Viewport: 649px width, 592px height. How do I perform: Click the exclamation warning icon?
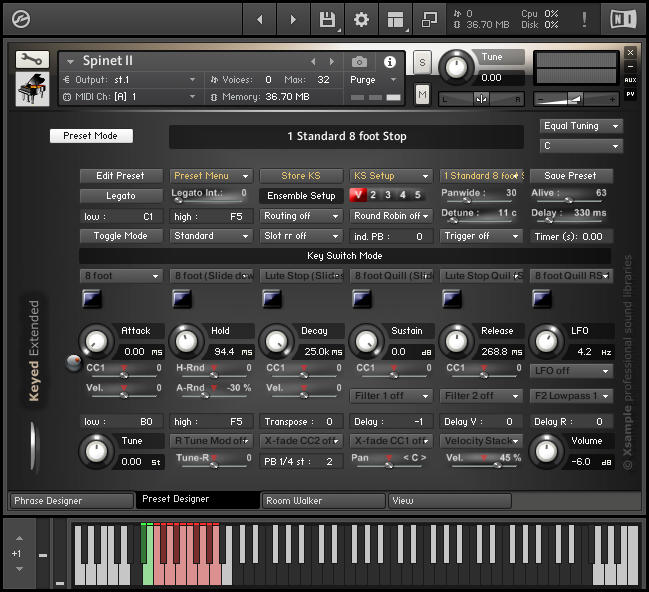[584, 19]
